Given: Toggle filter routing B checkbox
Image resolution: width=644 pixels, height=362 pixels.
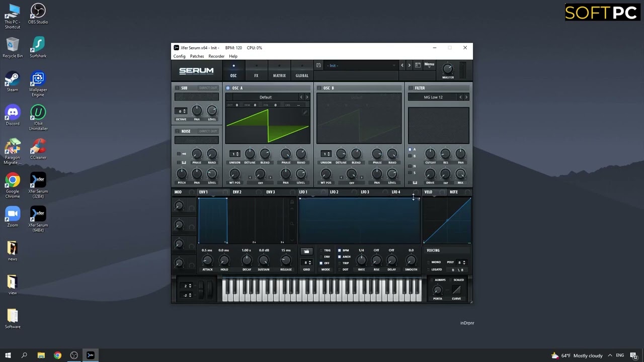Looking at the screenshot, I should pos(410,156).
